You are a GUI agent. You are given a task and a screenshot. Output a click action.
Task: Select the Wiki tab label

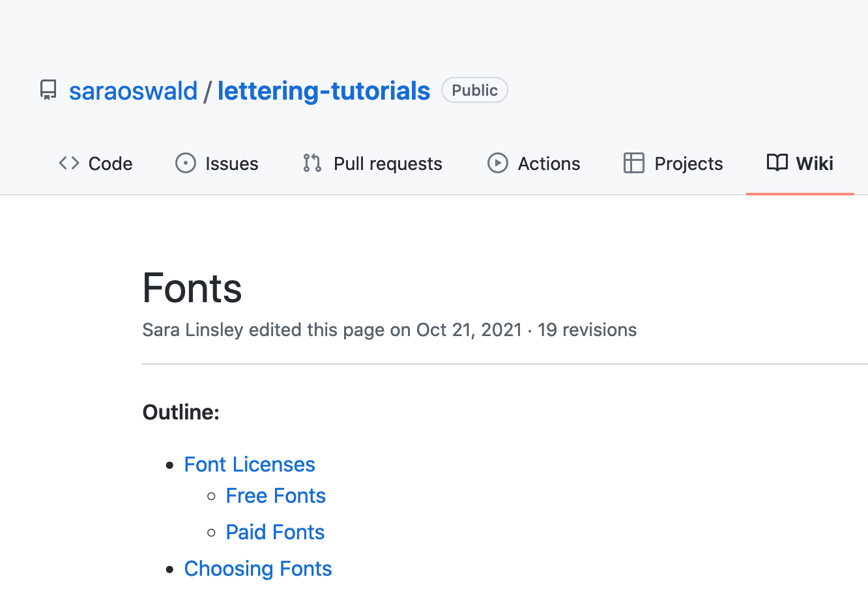coord(815,163)
